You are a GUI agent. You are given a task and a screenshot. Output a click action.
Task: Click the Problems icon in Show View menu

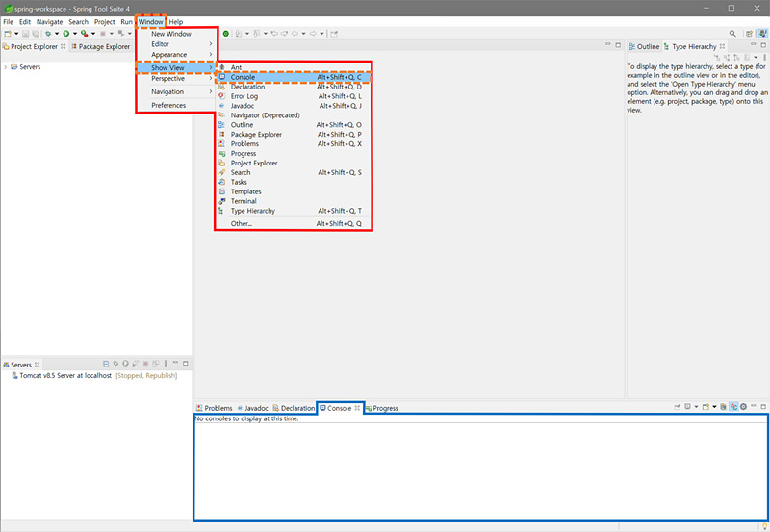tap(222, 143)
